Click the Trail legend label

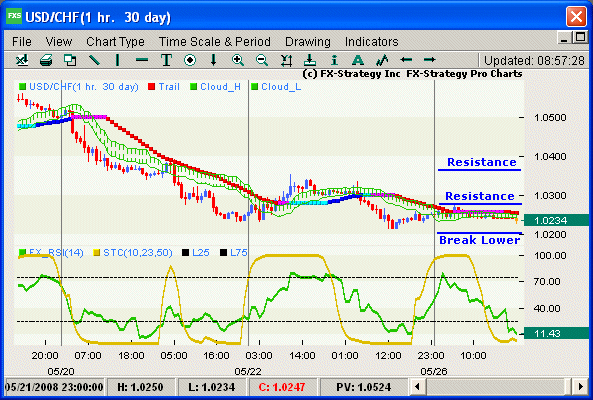tap(169, 87)
